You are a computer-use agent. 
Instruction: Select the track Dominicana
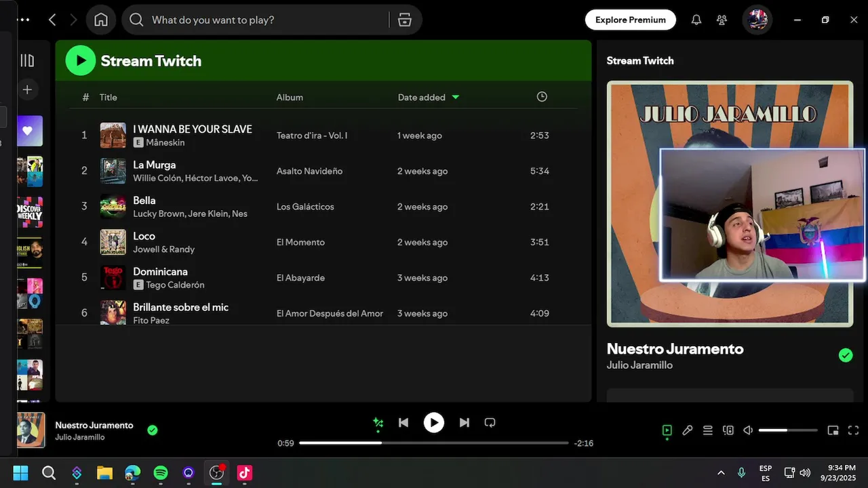(160, 272)
